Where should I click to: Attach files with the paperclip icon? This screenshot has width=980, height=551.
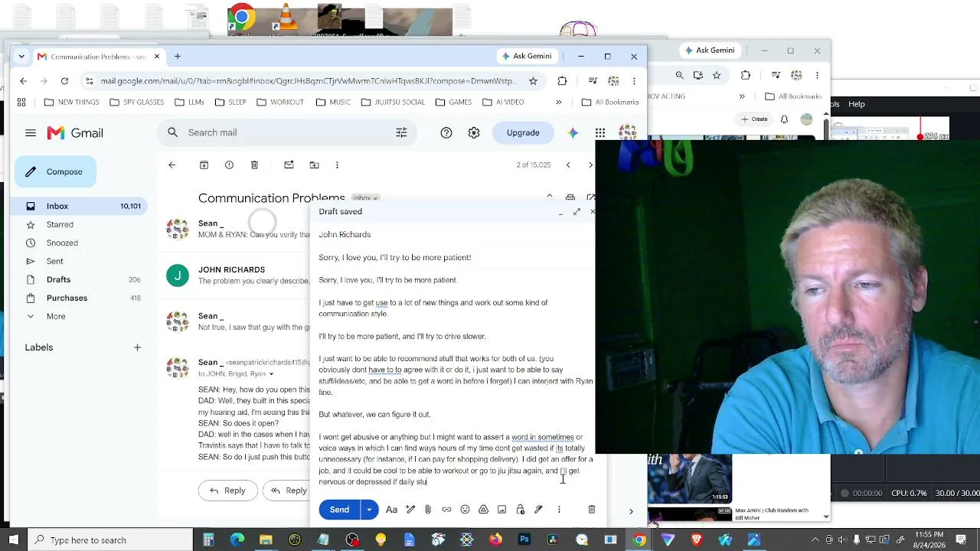428,510
